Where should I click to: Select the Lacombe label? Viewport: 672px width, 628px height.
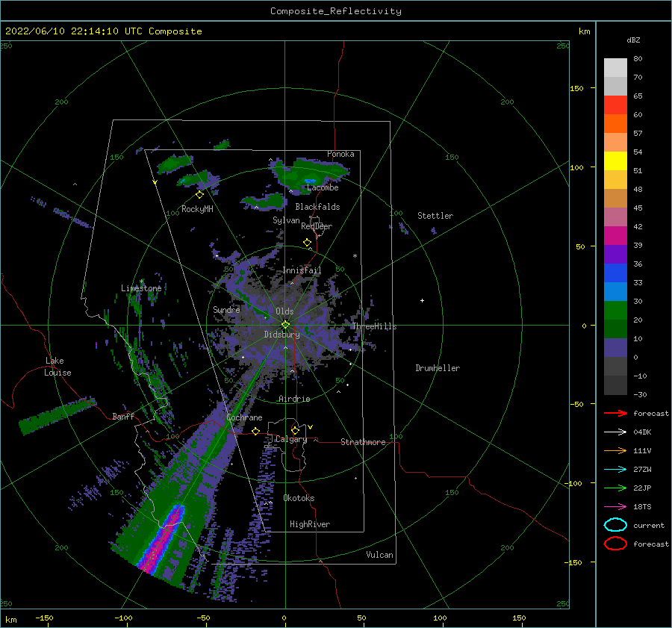[x=323, y=187]
